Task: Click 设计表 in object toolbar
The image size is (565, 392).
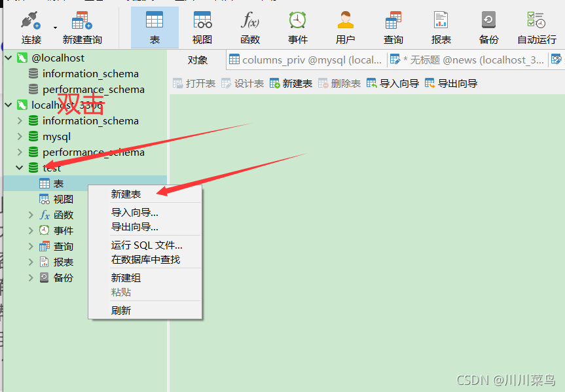Action: [x=242, y=84]
